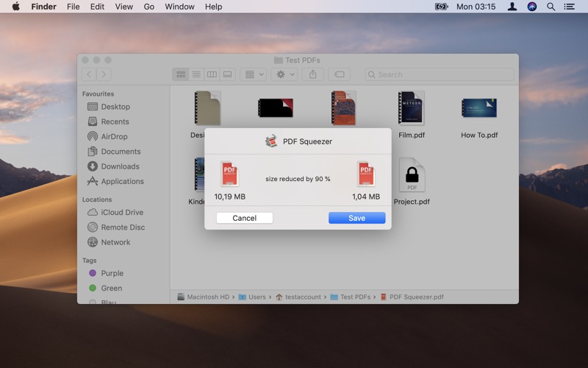Viewport: 588px width, 368px height.
Task: Open Spotlight search icon
Action: tap(551, 7)
